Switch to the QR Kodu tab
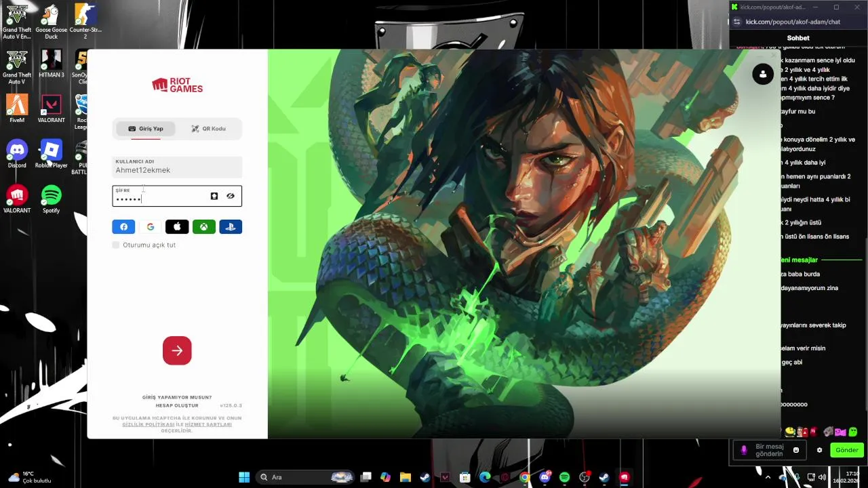This screenshot has height=488, width=868. pyautogui.click(x=208, y=129)
